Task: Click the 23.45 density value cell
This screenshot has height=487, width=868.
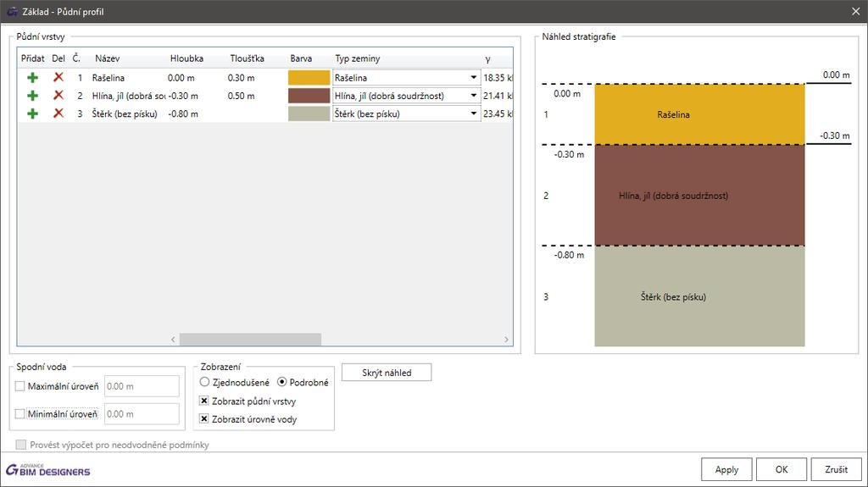Action: [x=498, y=114]
